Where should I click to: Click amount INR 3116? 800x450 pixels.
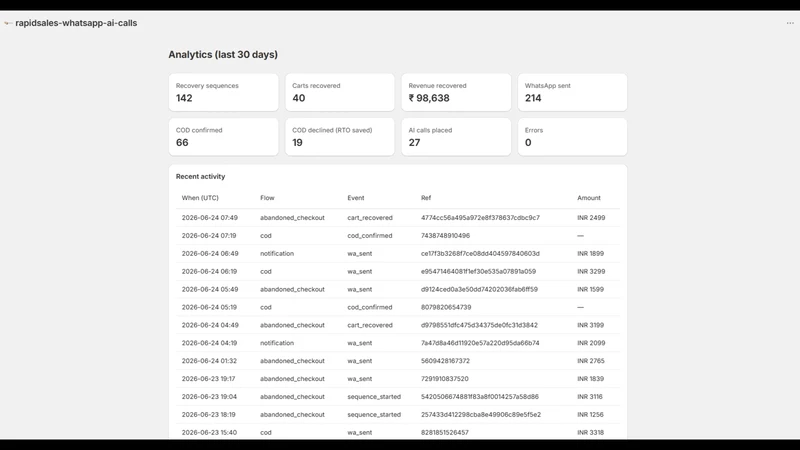[x=590, y=396]
